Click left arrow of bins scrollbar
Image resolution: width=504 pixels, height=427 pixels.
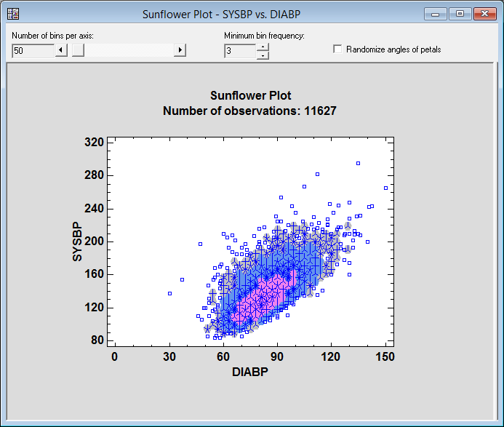(61, 50)
